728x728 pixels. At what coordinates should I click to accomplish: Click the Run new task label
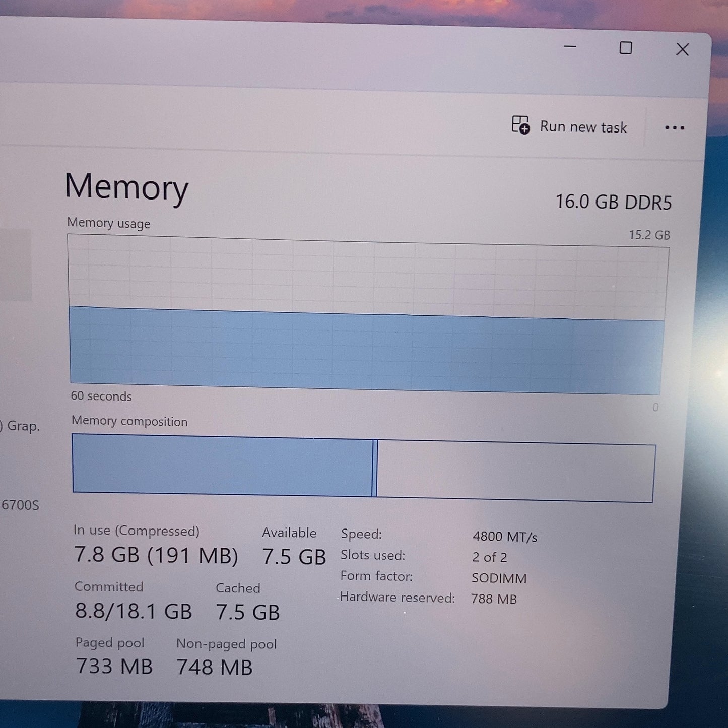583,127
